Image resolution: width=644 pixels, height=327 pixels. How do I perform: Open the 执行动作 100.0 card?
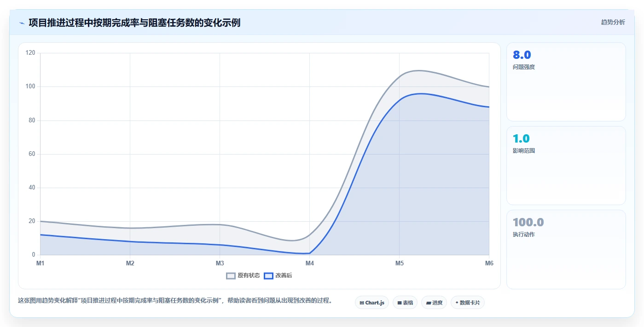(566, 249)
